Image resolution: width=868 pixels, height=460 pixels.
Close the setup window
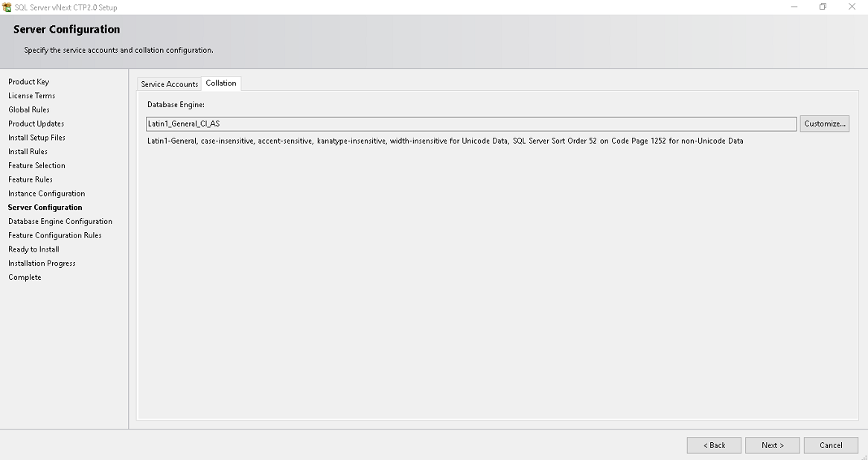(x=852, y=7)
